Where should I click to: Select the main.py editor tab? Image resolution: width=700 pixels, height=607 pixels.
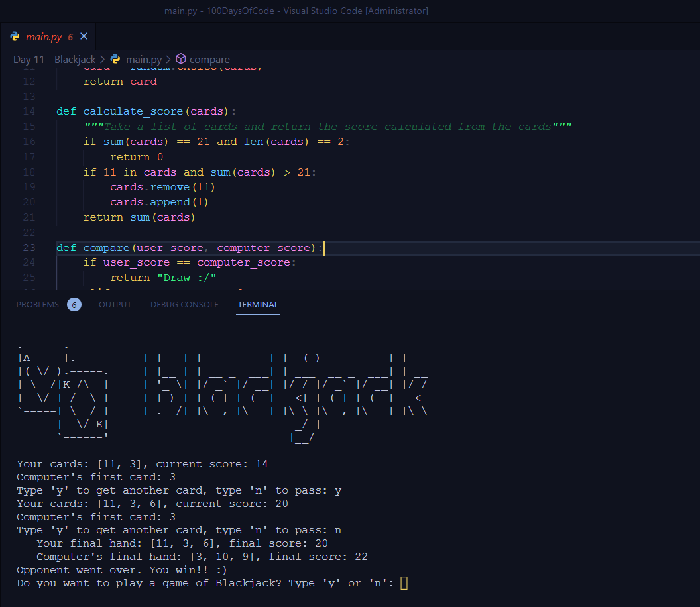tap(44, 36)
